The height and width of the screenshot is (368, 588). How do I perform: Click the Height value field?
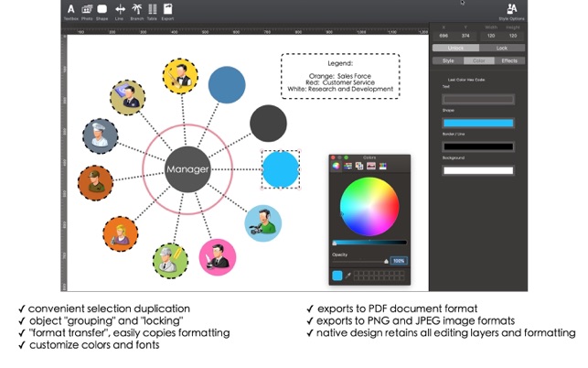click(x=513, y=36)
